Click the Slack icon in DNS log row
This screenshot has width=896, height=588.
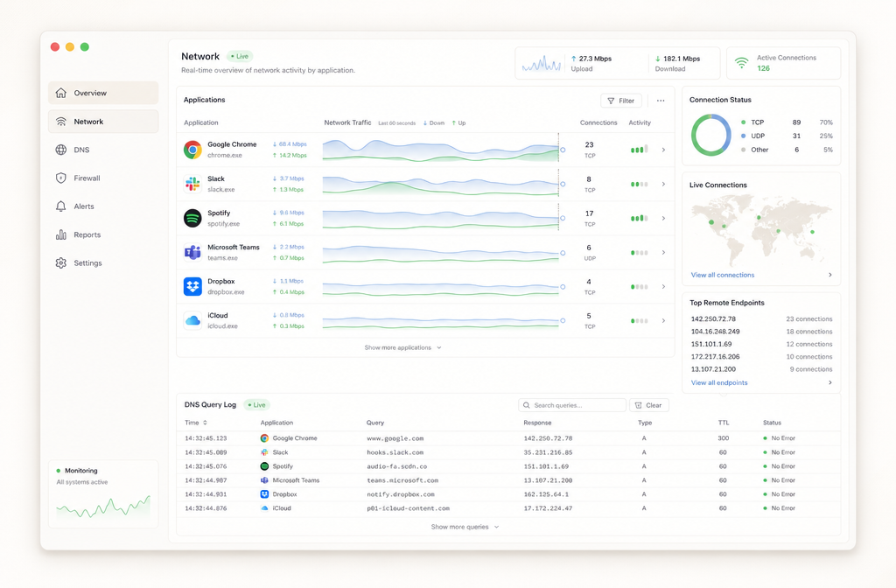(264, 452)
